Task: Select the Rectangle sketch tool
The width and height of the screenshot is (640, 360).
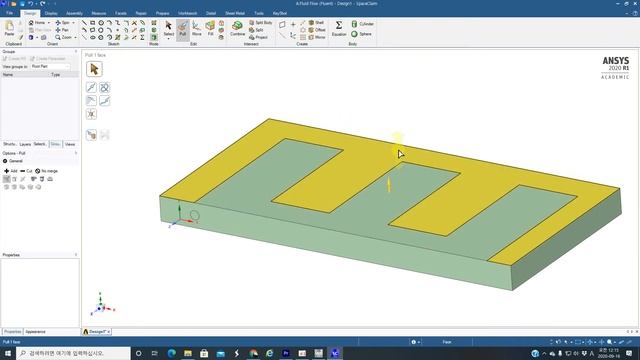Action: click(93, 22)
